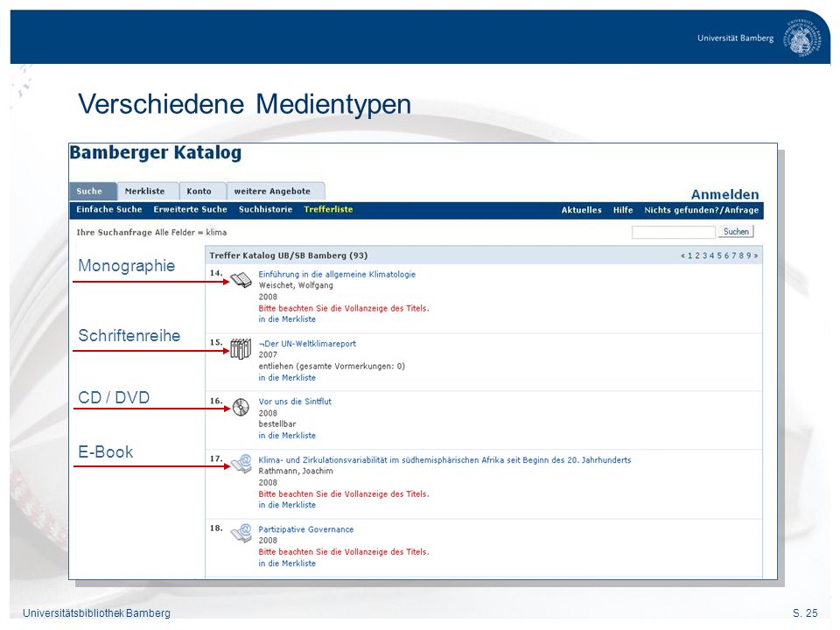Go to results page 2

click(x=697, y=256)
